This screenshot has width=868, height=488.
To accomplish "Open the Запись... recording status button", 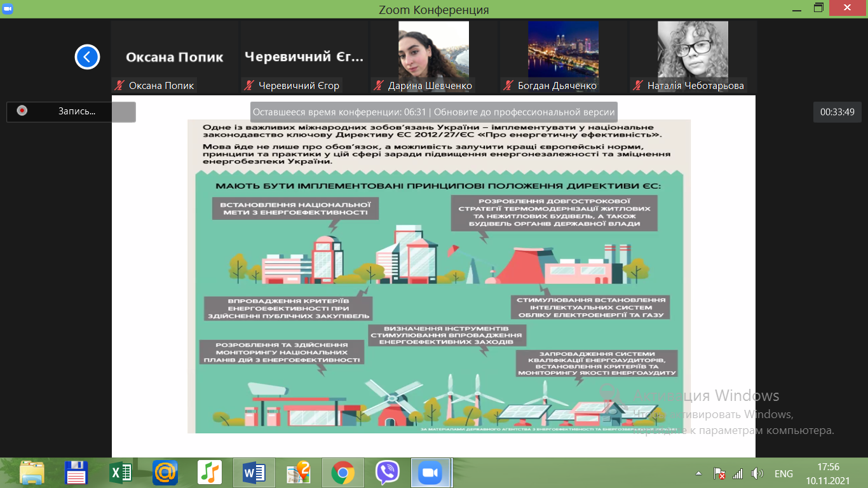I will (71, 111).
